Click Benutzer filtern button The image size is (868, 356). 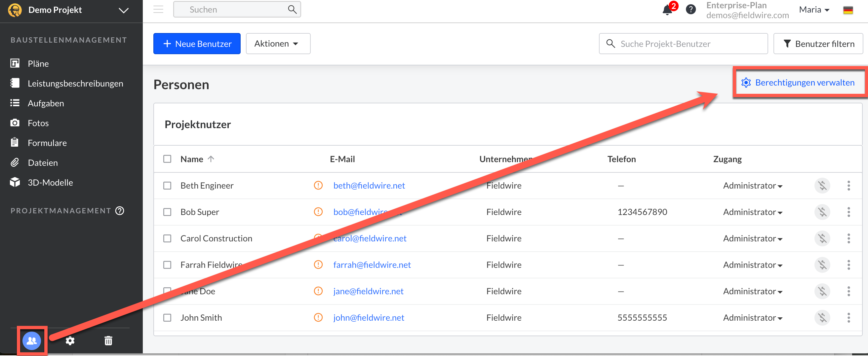pyautogui.click(x=818, y=44)
